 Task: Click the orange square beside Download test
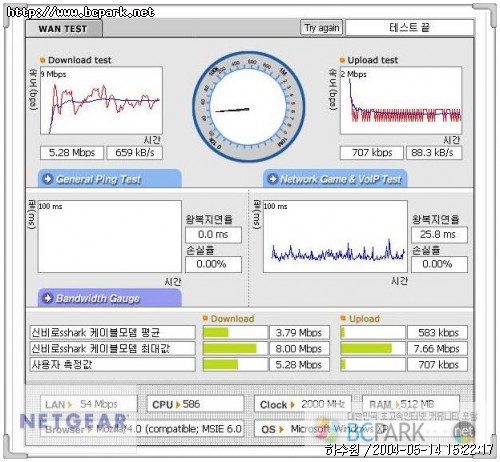point(42,60)
